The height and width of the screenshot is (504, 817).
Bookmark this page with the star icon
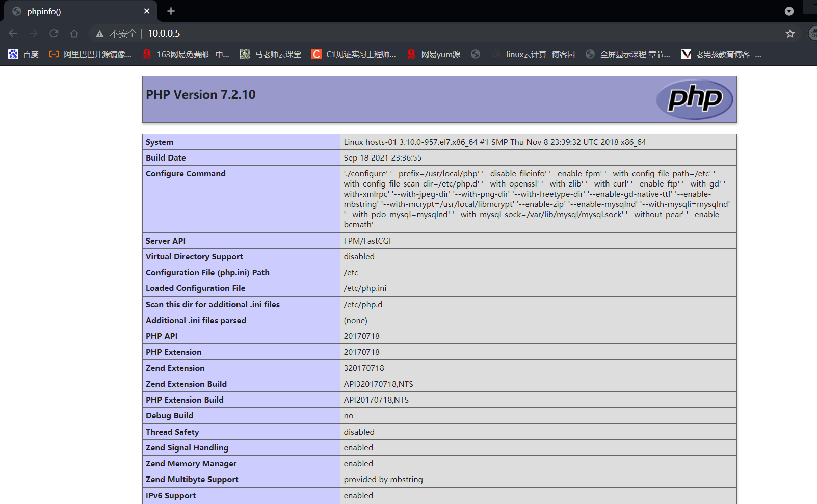pyautogui.click(x=790, y=34)
